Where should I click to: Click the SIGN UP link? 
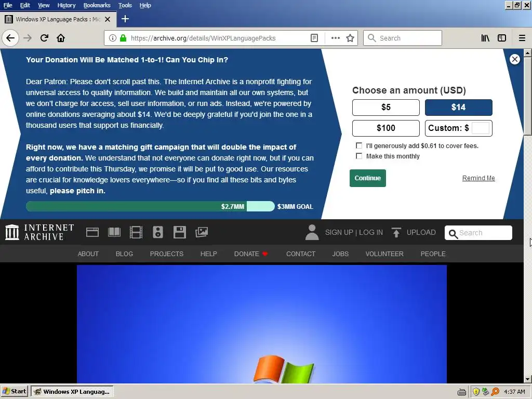339,232
